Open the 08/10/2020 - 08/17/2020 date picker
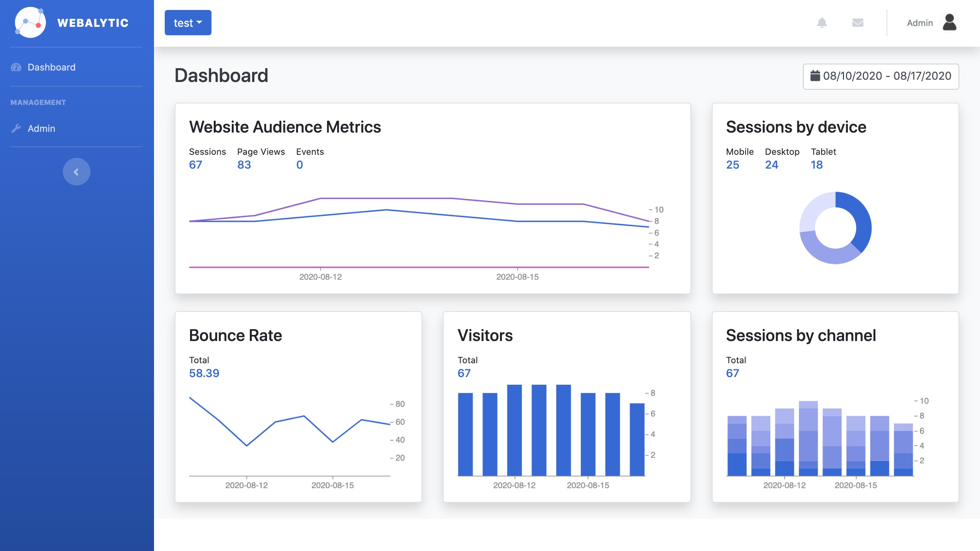The image size is (980, 551). tap(881, 76)
